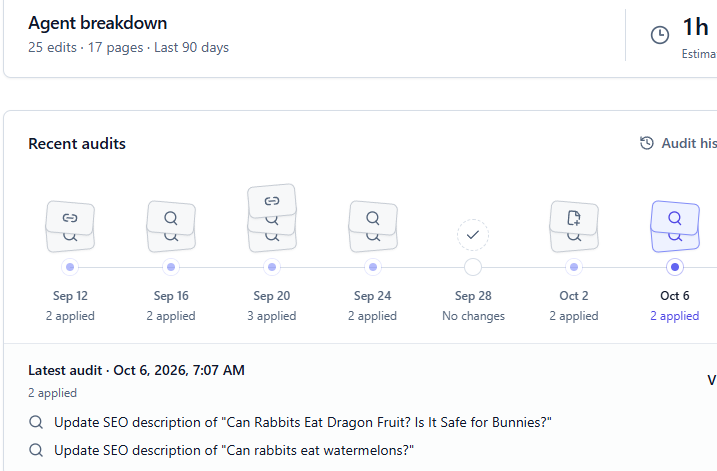This screenshot has height=471, width=717.
Task: Select the Sep 16 search audit card
Action: (x=171, y=218)
